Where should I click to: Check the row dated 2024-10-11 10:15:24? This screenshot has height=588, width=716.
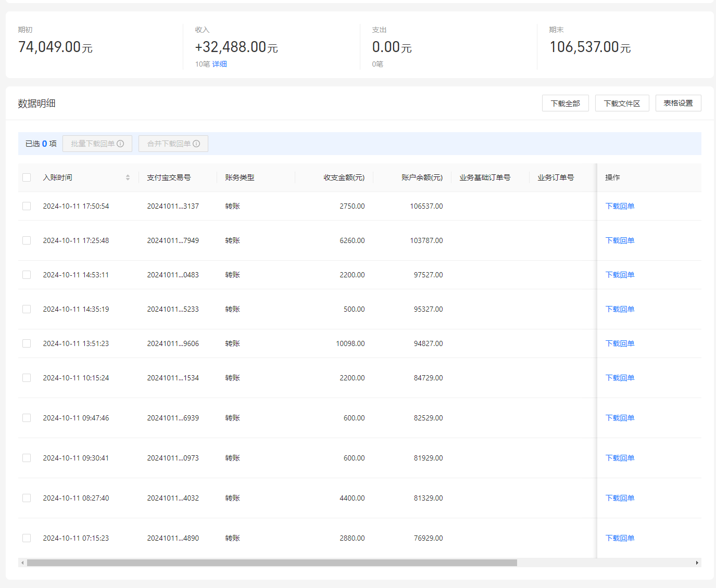[x=27, y=378]
